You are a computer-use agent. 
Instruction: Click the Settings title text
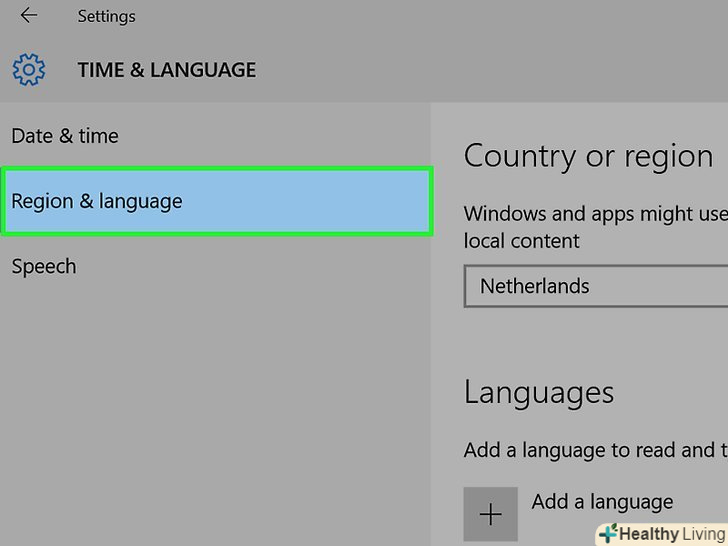tap(106, 17)
